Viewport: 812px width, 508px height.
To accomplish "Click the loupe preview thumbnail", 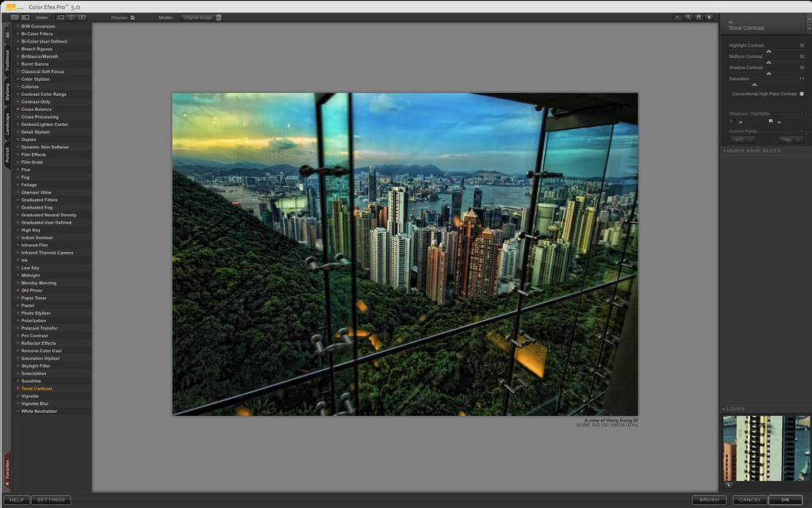I will pos(765,448).
